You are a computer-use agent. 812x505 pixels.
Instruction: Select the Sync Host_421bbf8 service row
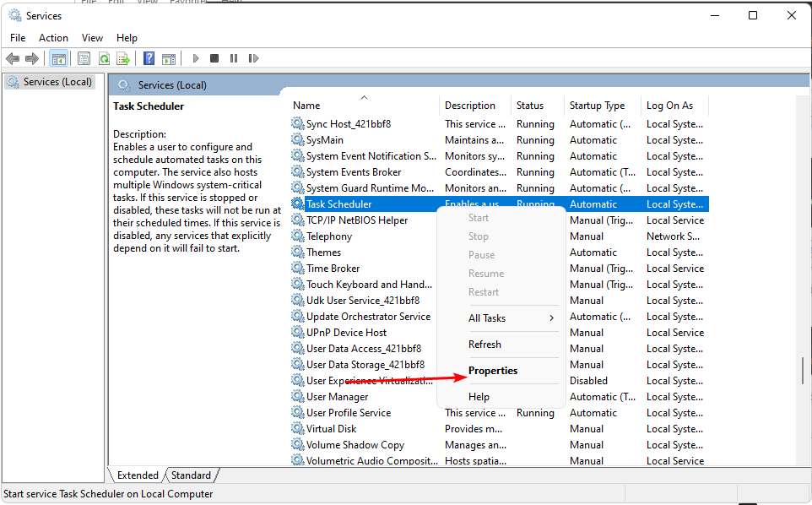(499, 124)
